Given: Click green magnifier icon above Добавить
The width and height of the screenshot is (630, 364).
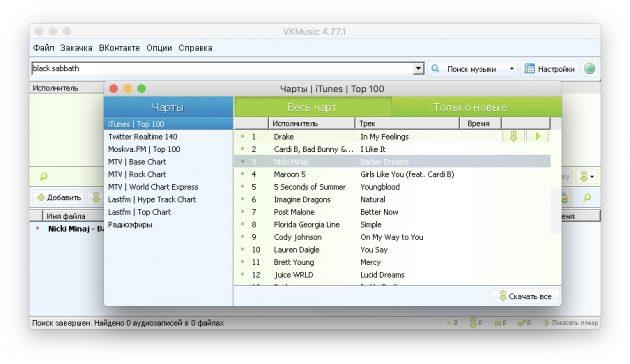Looking at the screenshot, I should (43, 176).
